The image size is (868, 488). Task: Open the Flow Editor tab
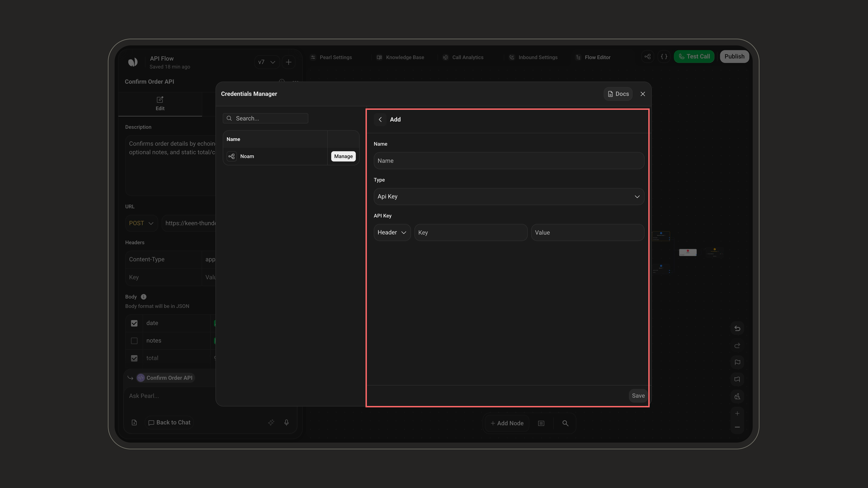click(593, 57)
